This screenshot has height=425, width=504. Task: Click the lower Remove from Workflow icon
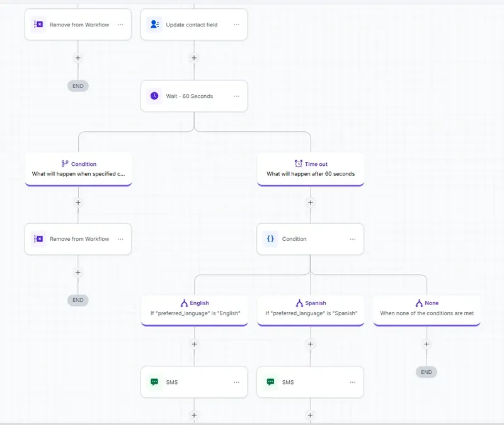38,239
